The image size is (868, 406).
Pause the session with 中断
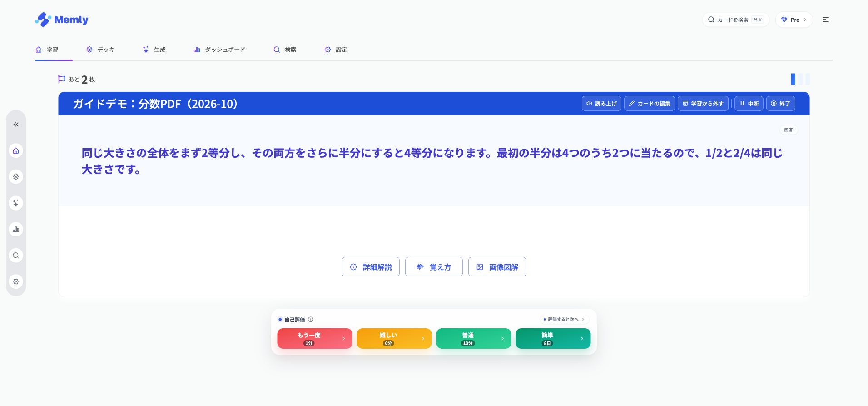pyautogui.click(x=749, y=104)
